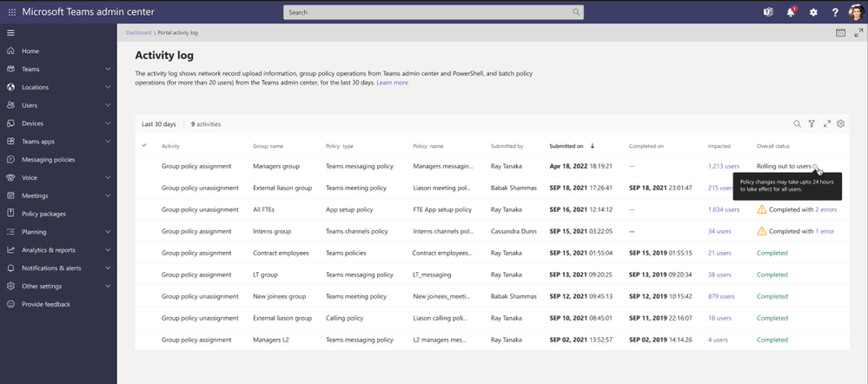868x384 pixels.
Task: Click the warning icon in All FTEs row
Action: click(x=762, y=209)
